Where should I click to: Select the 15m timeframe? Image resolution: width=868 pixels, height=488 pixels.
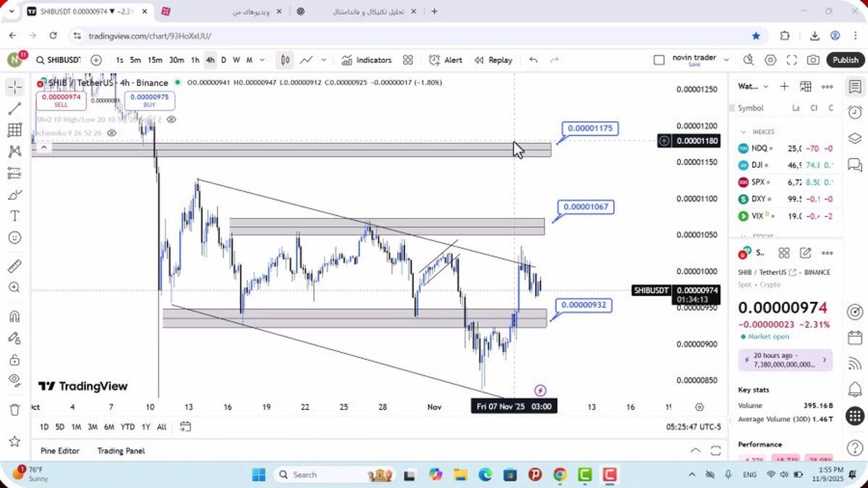coord(155,60)
